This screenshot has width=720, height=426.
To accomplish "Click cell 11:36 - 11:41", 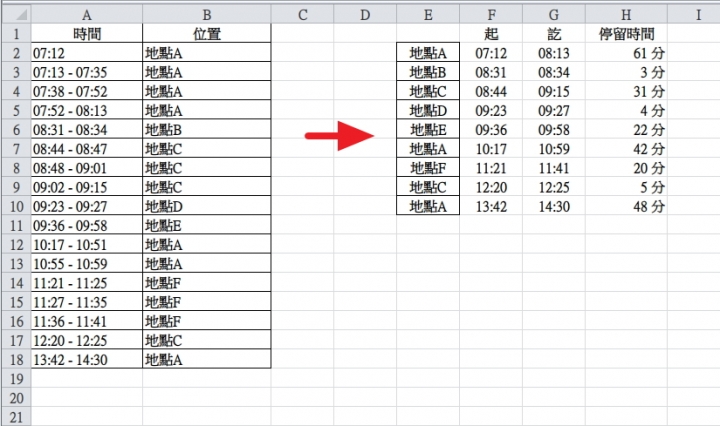I will pos(87,321).
